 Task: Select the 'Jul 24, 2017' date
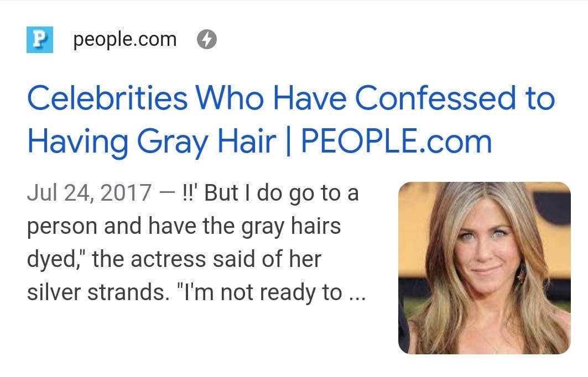point(89,192)
